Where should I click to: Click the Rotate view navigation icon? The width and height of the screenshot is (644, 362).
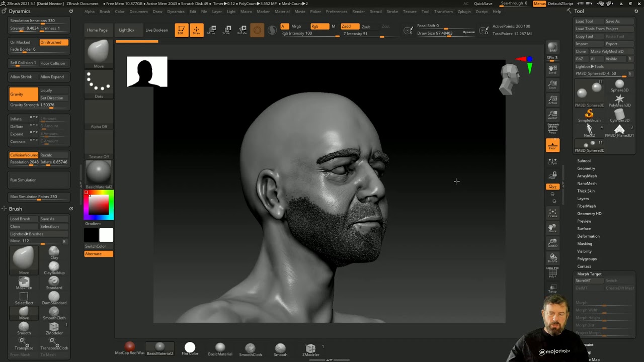pyautogui.click(x=552, y=258)
